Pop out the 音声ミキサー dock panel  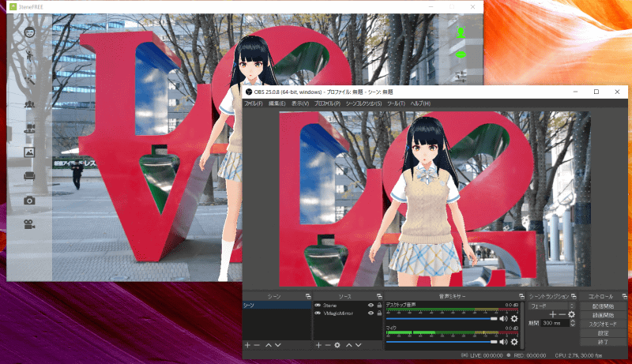pyautogui.click(x=521, y=296)
